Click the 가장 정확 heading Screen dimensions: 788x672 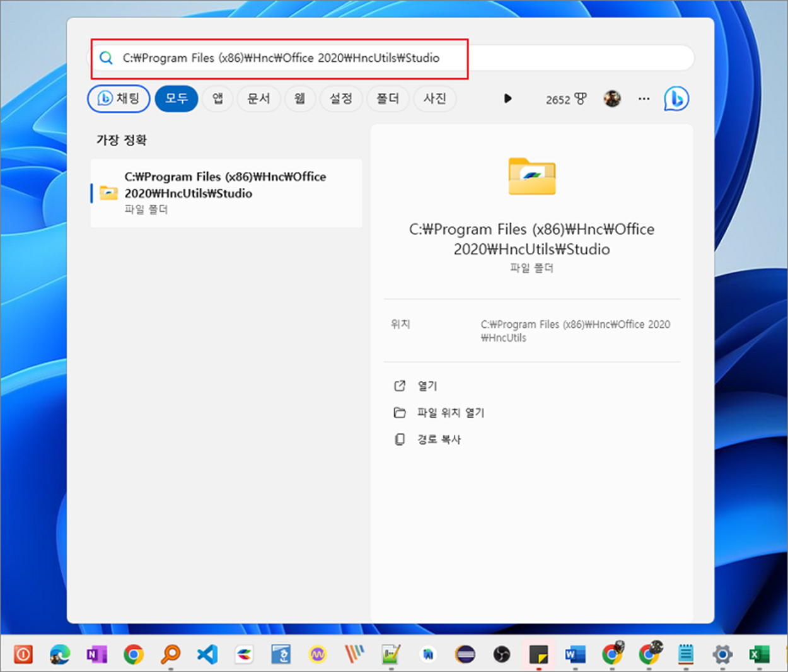click(122, 140)
